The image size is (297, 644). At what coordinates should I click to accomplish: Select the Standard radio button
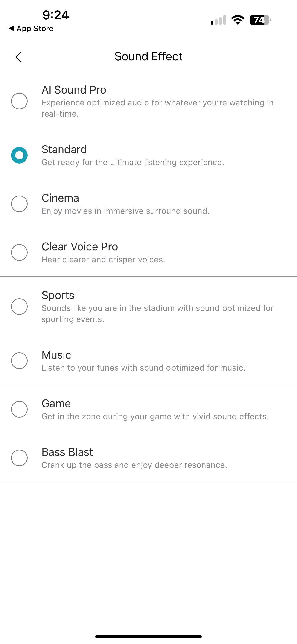pos(19,155)
